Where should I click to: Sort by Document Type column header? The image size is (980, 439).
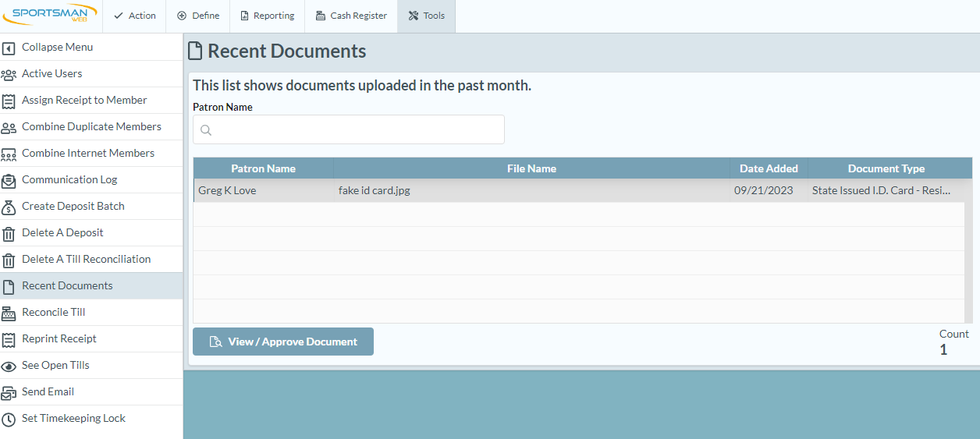[886, 168]
